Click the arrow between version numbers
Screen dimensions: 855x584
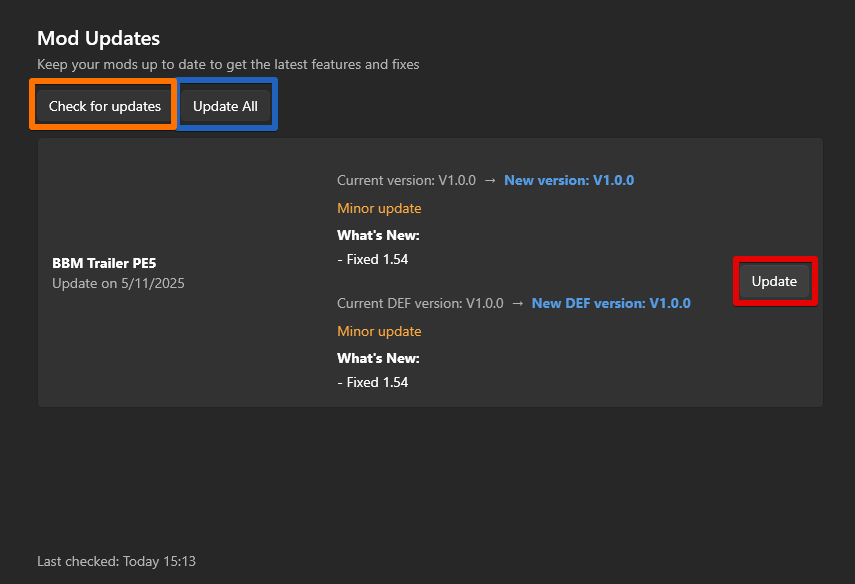490,180
